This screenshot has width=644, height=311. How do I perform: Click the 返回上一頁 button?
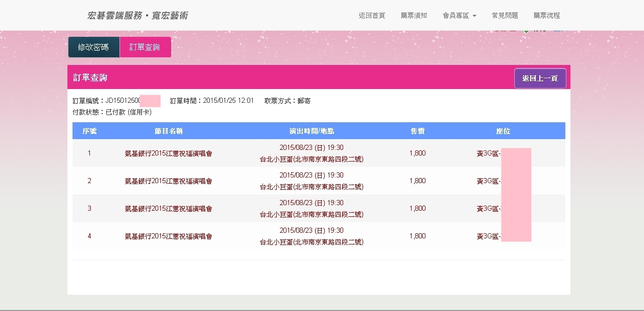(540, 78)
